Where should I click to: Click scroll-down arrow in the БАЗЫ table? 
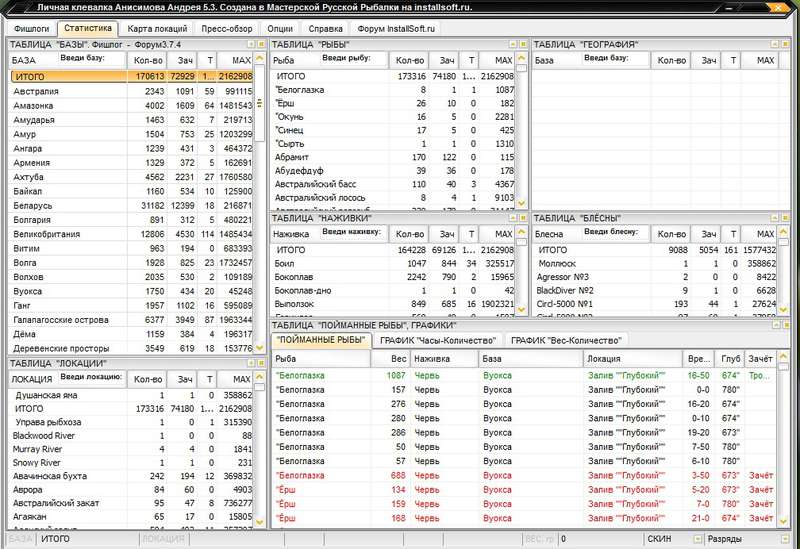[260, 348]
